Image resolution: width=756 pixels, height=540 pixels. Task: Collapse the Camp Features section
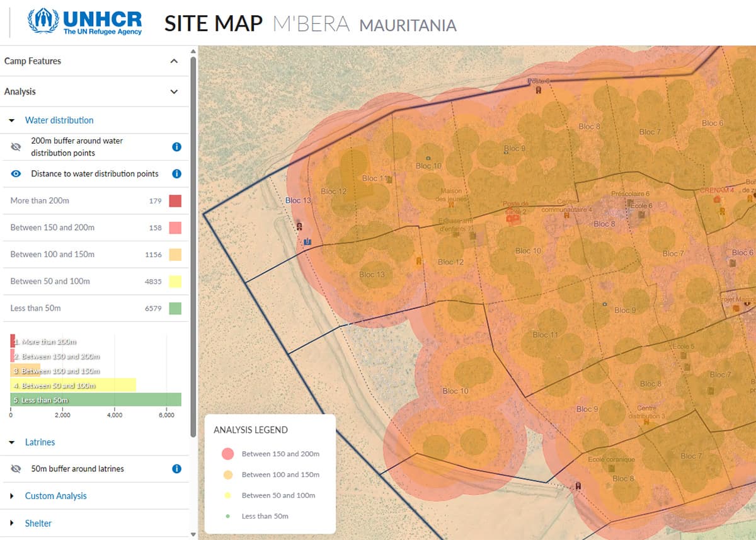[174, 61]
